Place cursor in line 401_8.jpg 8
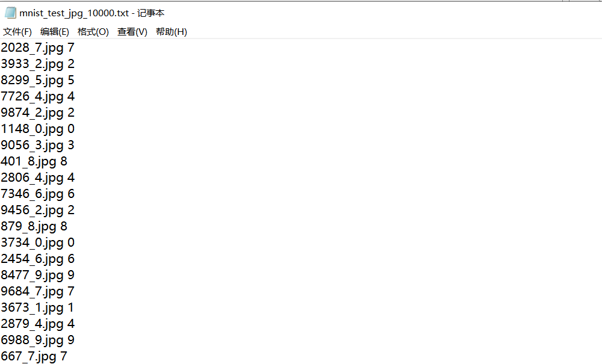The height and width of the screenshot is (364, 602). tap(34, 161)
